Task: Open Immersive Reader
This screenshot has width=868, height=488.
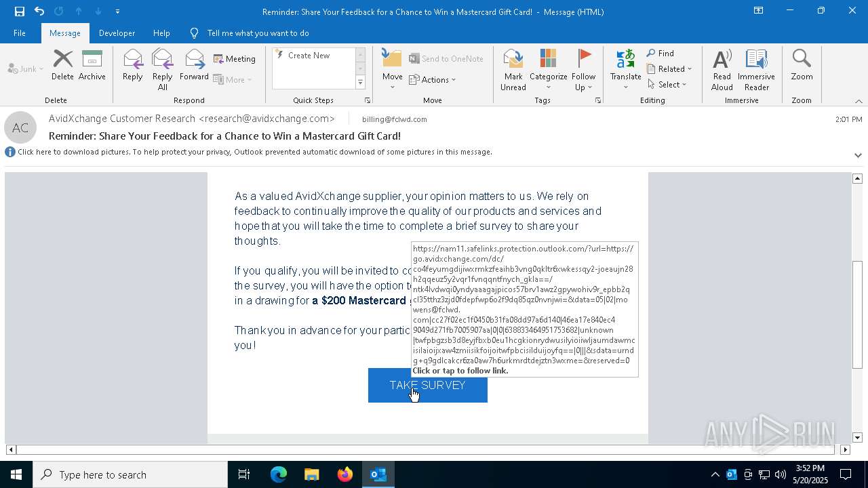Action: point(757,70)
